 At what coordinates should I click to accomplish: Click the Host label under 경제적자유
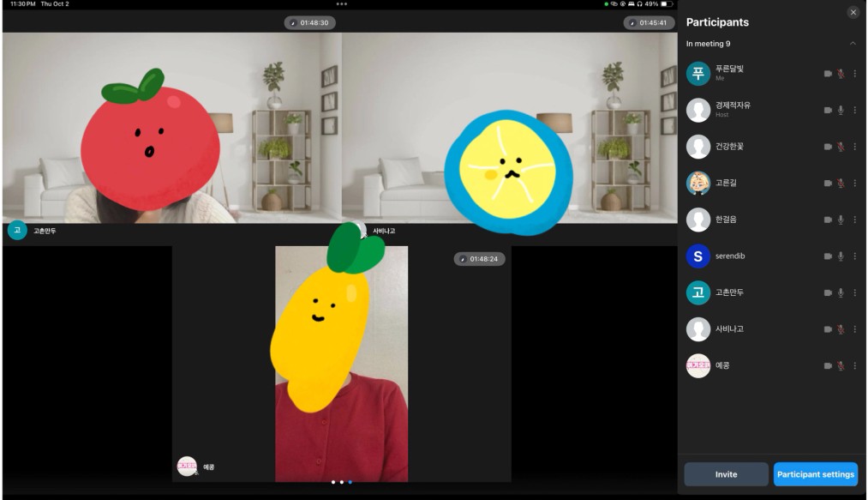tap(721, 115)
